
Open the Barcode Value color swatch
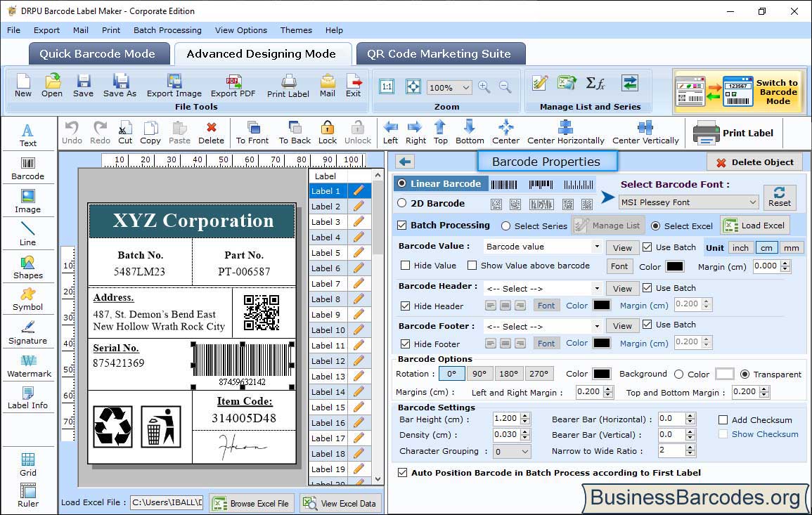(674, 266)
